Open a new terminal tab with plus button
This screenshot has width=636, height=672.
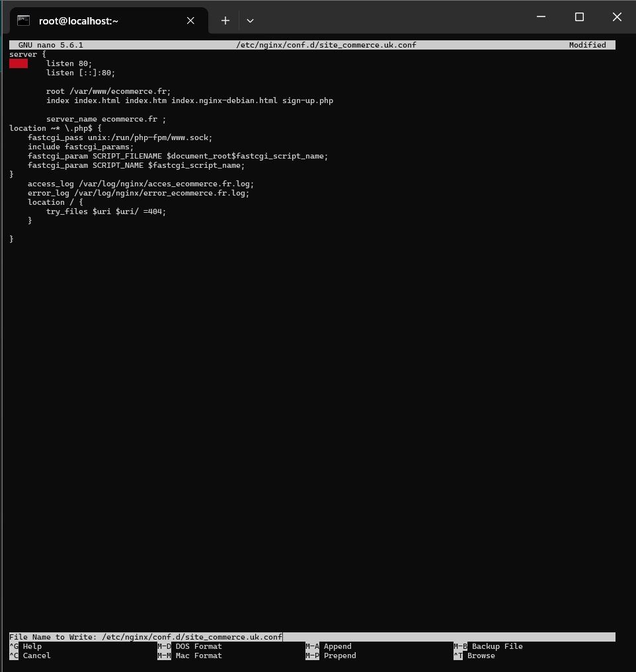225,20
